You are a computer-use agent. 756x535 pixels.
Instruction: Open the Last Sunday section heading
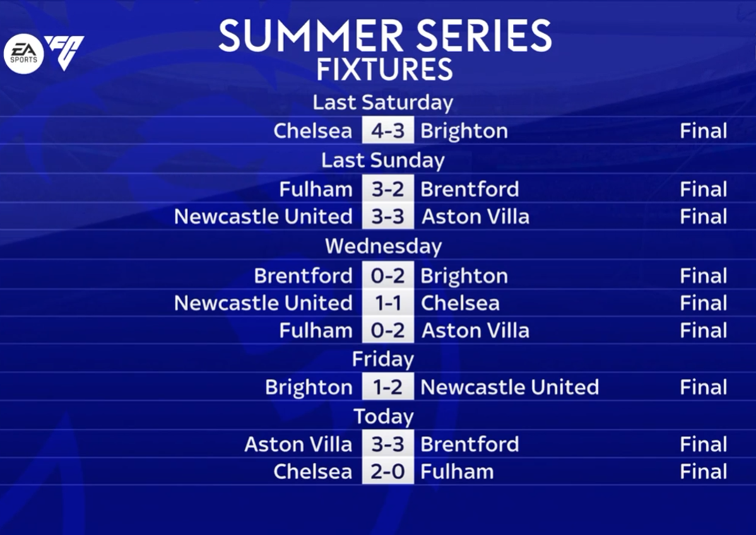point(383,160)
